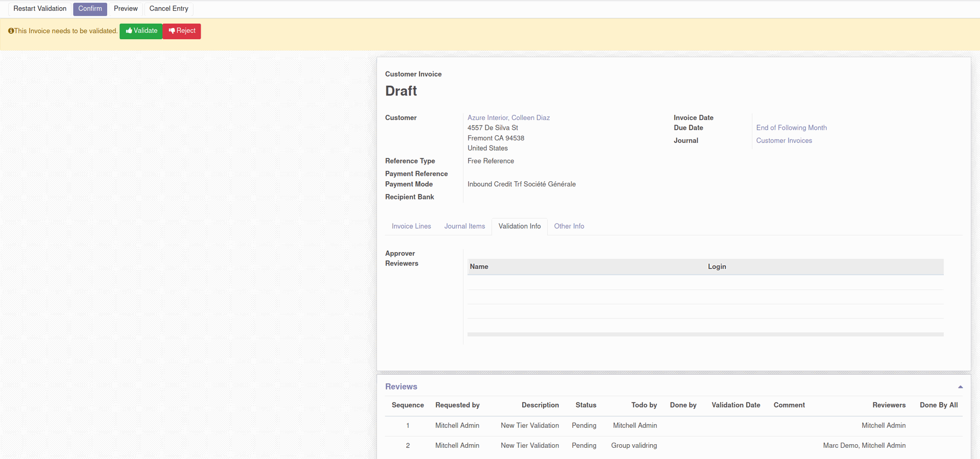Click the Status column header
This screenshot has height=459, width=980.
click(x=585, y=405)
